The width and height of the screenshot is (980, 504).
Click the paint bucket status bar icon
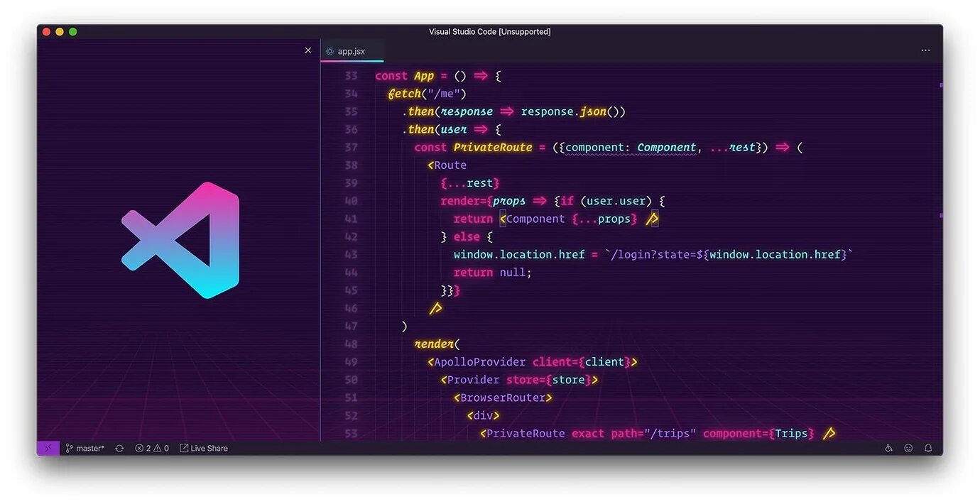888,448
